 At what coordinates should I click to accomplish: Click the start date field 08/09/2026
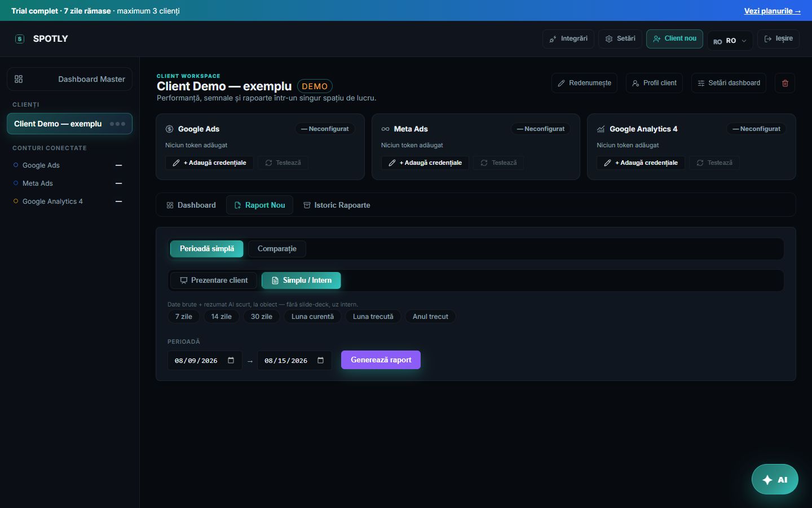[205, 361]
